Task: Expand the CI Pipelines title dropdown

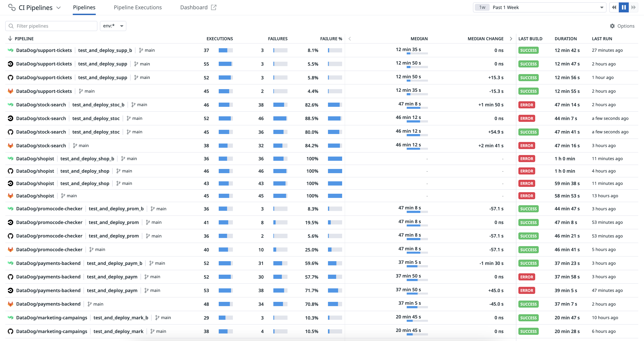Action: point(59,8)
